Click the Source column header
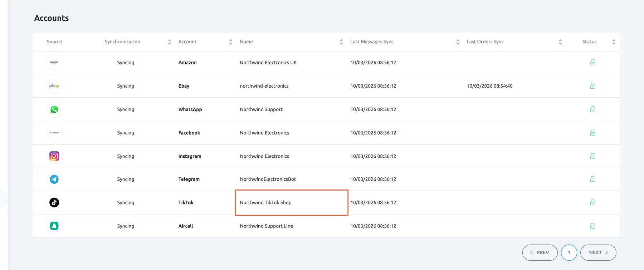The width and height of the screenshot is (644, 270). (54, 42)
